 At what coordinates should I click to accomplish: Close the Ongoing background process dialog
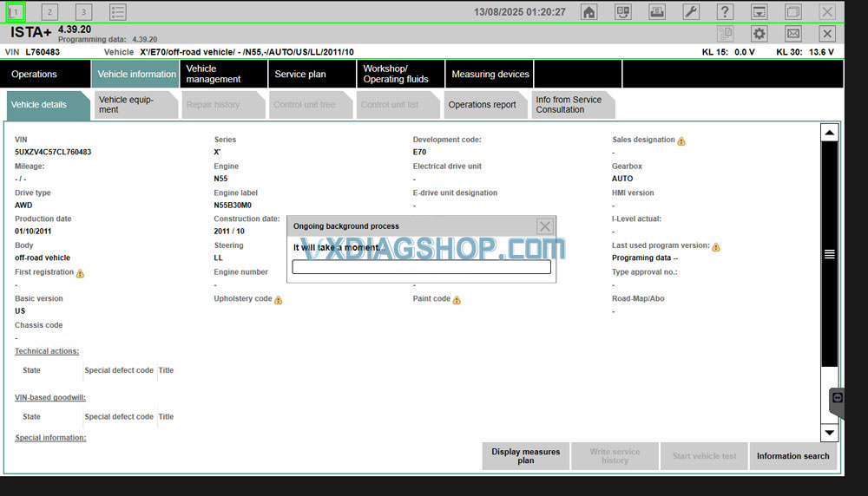pos(545,226)
